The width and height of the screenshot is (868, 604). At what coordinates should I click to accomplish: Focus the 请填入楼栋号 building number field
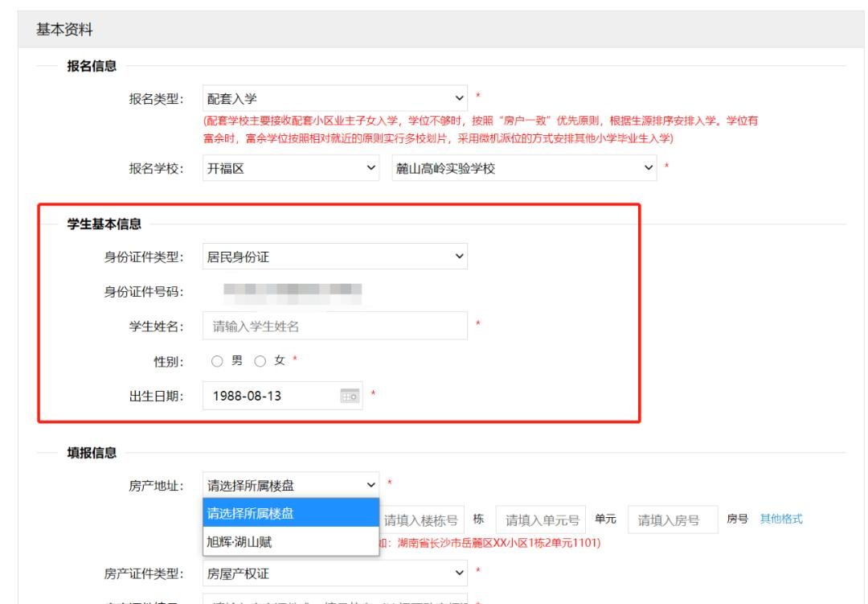pos(420,520)
